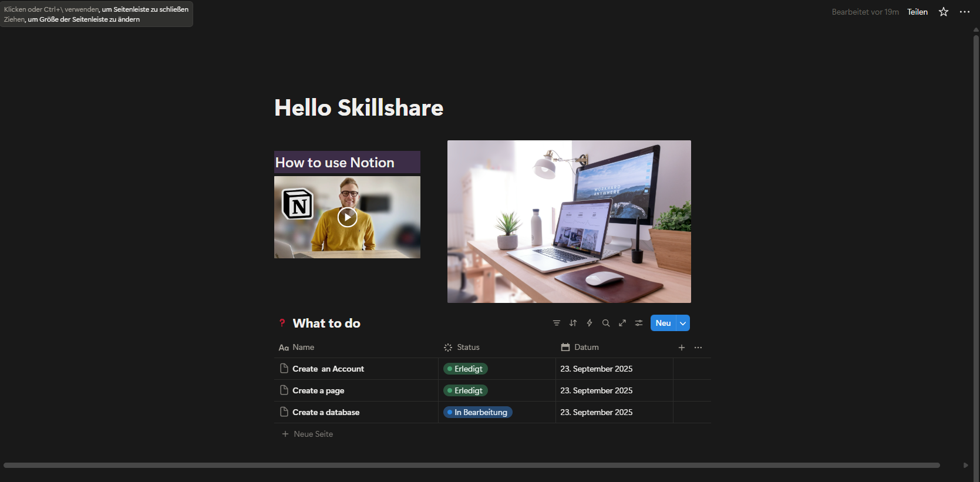Click the Hello Skillshare page title

pyautogui.click(x=359, y=107)
